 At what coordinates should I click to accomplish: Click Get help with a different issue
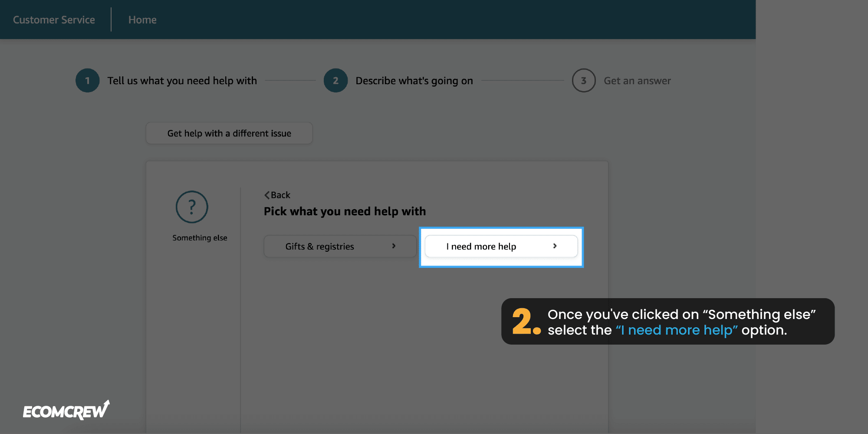229,133
